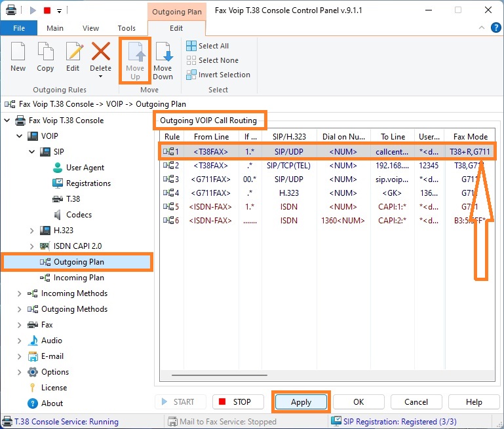The width and height of the screenshot is (504, 429).
Task: Select rule 4 H.323 row
Action: coord(327,193)
